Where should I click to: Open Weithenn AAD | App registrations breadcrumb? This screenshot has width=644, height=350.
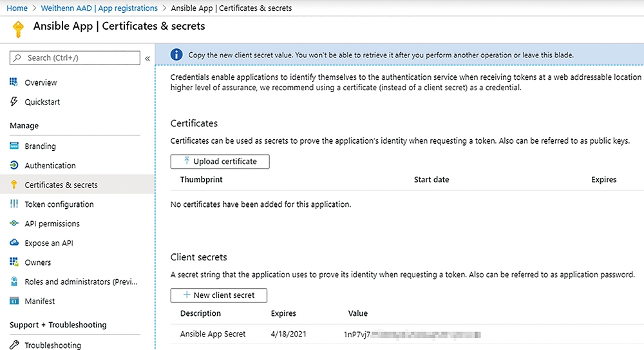(x=99, y=8)
